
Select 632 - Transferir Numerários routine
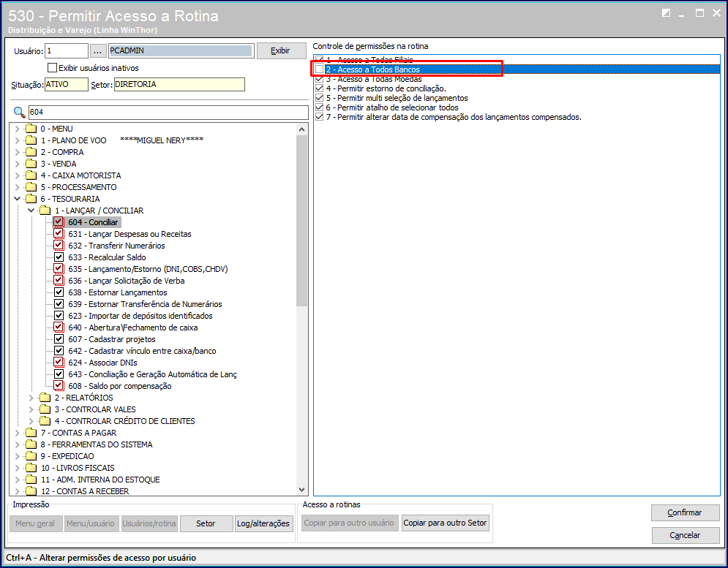(116, 246)
